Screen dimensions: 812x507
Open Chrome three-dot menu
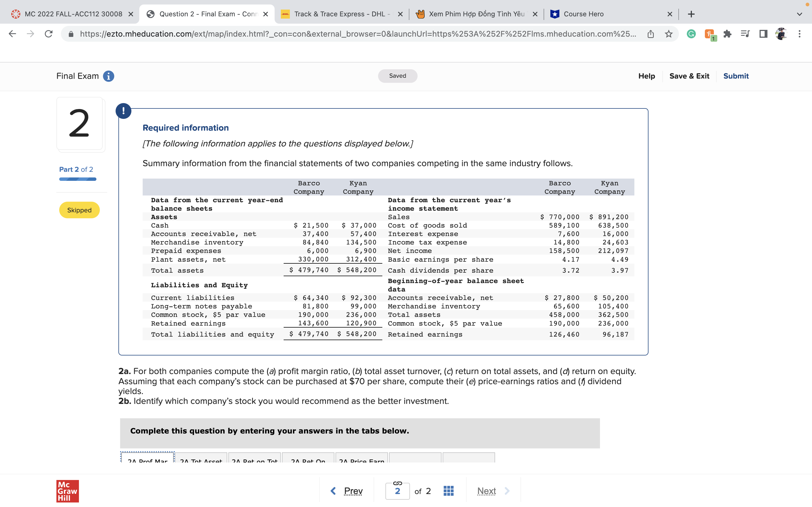(800, 34)
